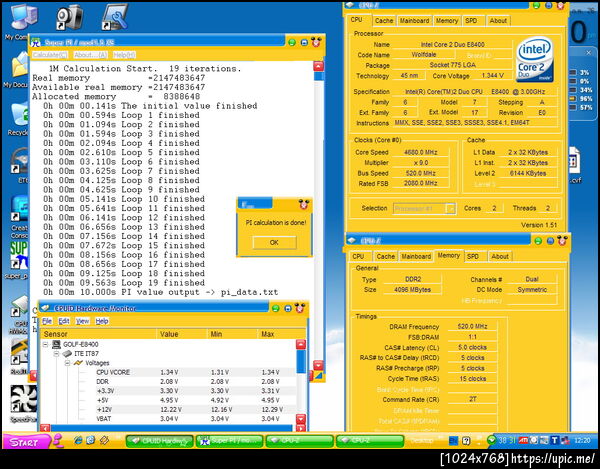The height and width of the screenshot is (469, 600).
Task: Click Min column header
Action: pos(232,334)
